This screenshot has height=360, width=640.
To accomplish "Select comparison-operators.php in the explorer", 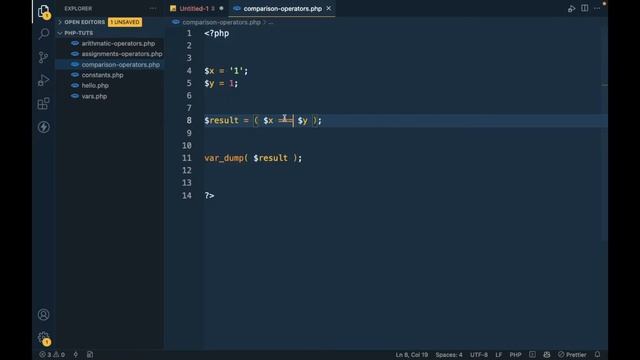I will 120,64.
